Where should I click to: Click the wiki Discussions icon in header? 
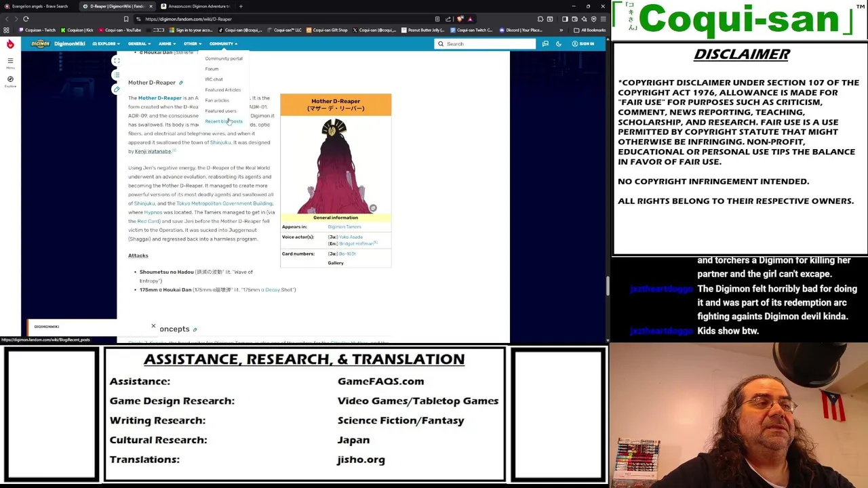click(x=545, y=43)
